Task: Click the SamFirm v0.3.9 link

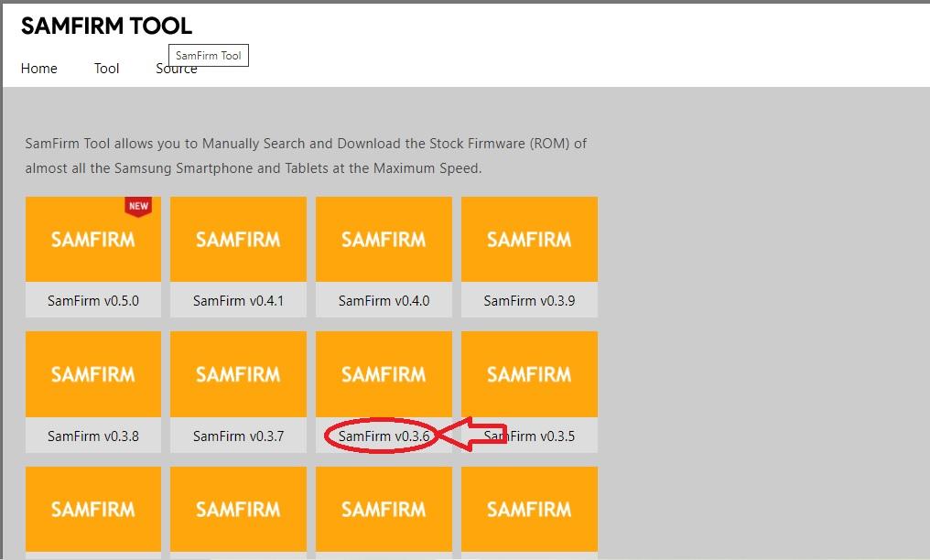Action: click(x=530, y=301)
